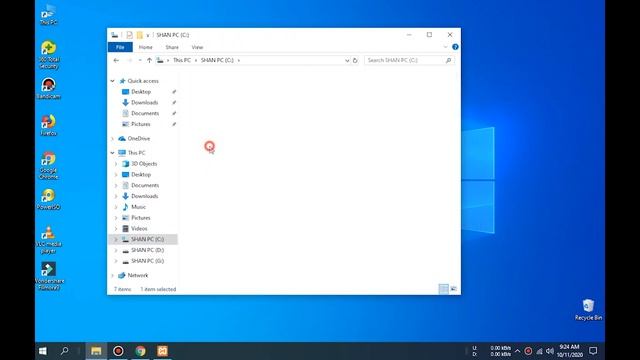Viewport: 640px width, 360px height.
Task: Click Google Chrome taskbar icon
Action: click(x=140, y=351)
